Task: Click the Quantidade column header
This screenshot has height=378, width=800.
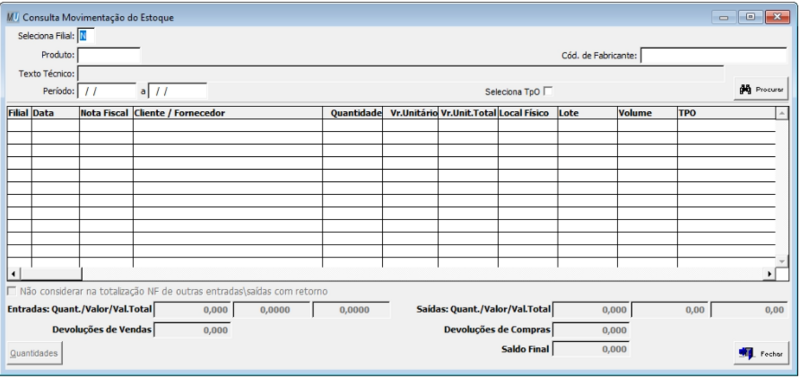Action: (x=353, y=113)
